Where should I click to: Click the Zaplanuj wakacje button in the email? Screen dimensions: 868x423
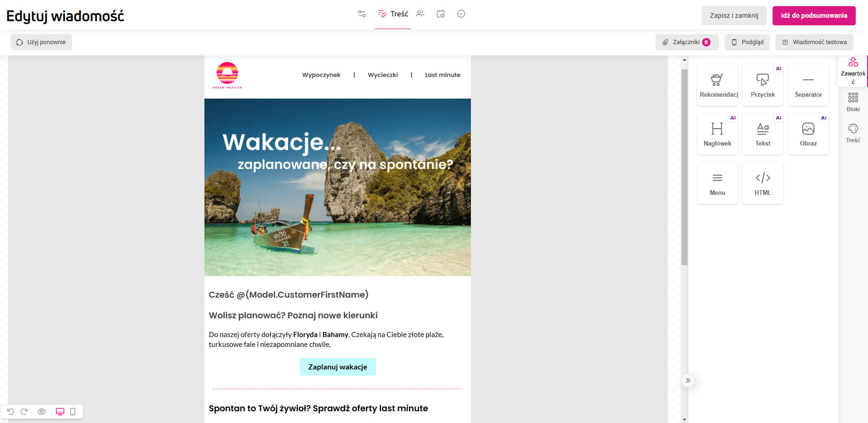(337, 367)
